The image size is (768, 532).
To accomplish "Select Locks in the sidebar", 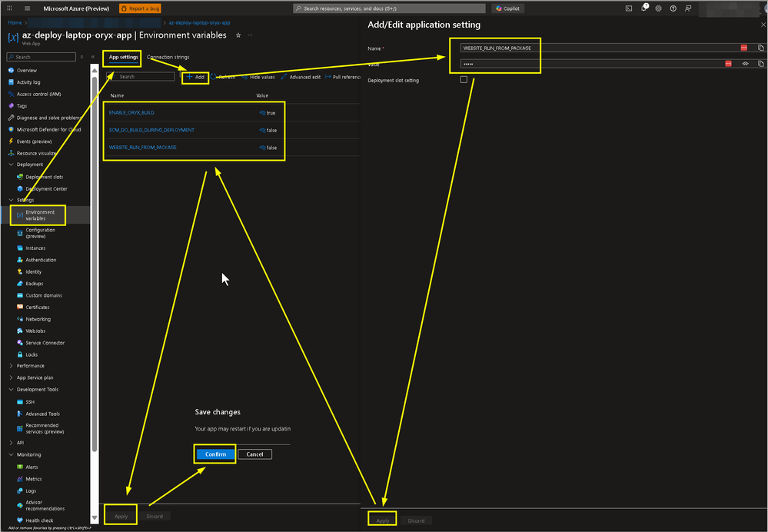I will pos(32,354).
